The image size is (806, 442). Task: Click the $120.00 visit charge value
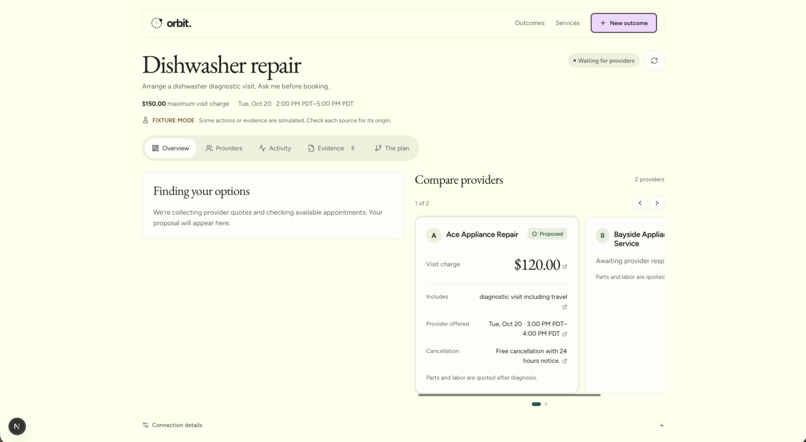point(537,265)
